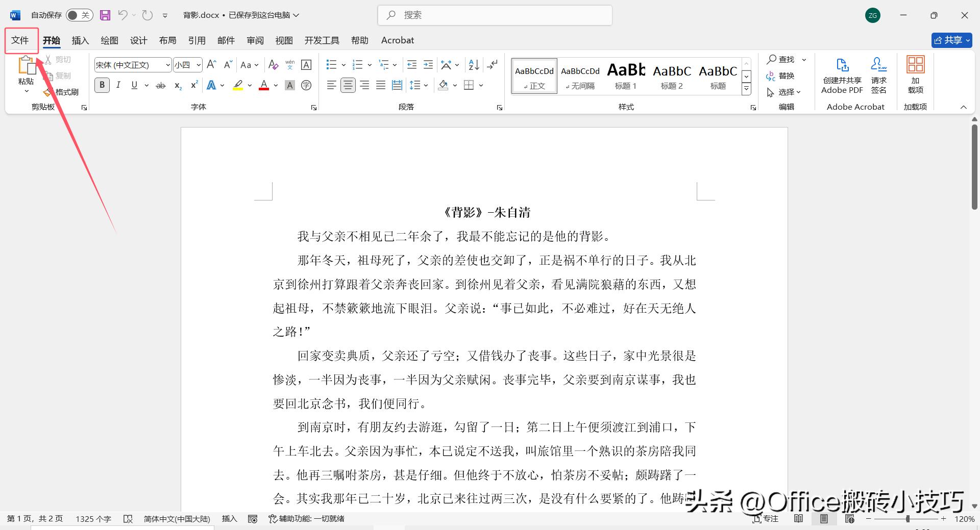Open the font size dropdown 小四
The image size is (980, 530).
click(199, 65)
